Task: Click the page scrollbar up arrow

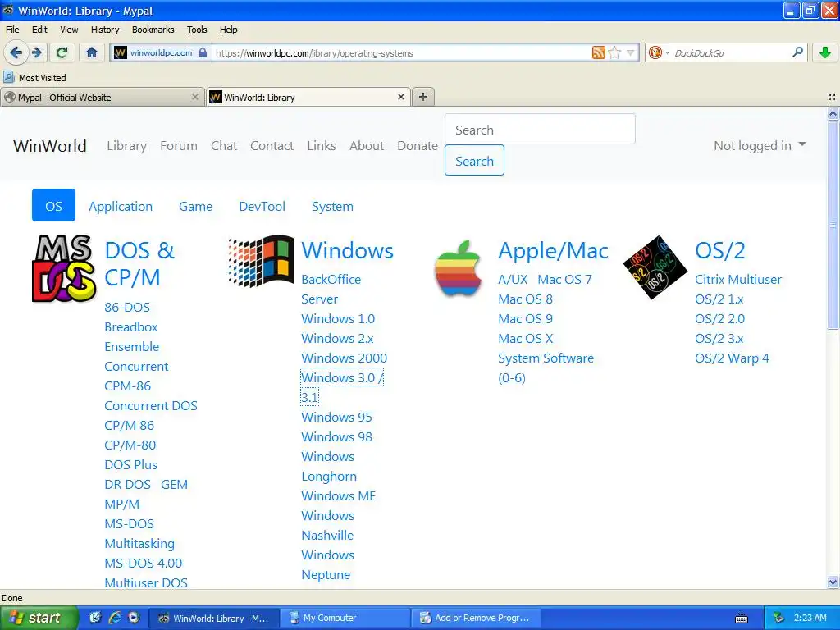Action: (833, 113)
